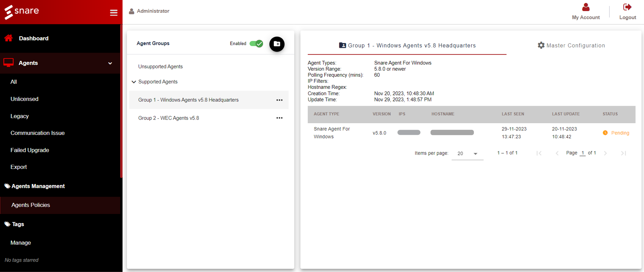Screen dimensions: 644x272
Task: Sort by STATUS column header
Action: click(610, 114)
